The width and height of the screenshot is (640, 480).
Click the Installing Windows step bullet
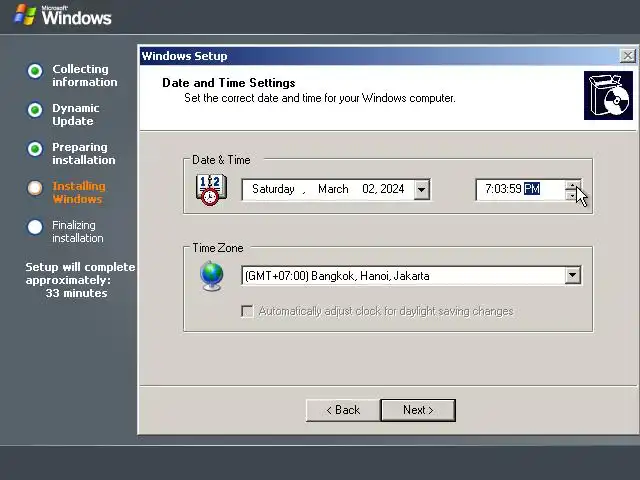click(35, 188)
